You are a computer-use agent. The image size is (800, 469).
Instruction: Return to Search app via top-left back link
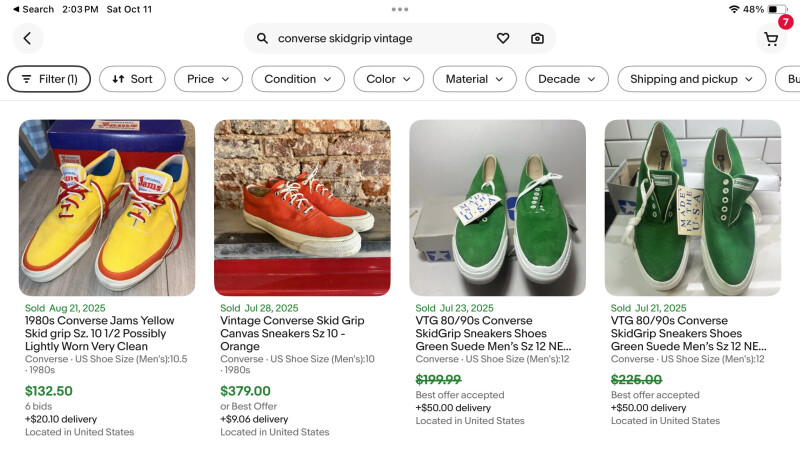point(32,9)
